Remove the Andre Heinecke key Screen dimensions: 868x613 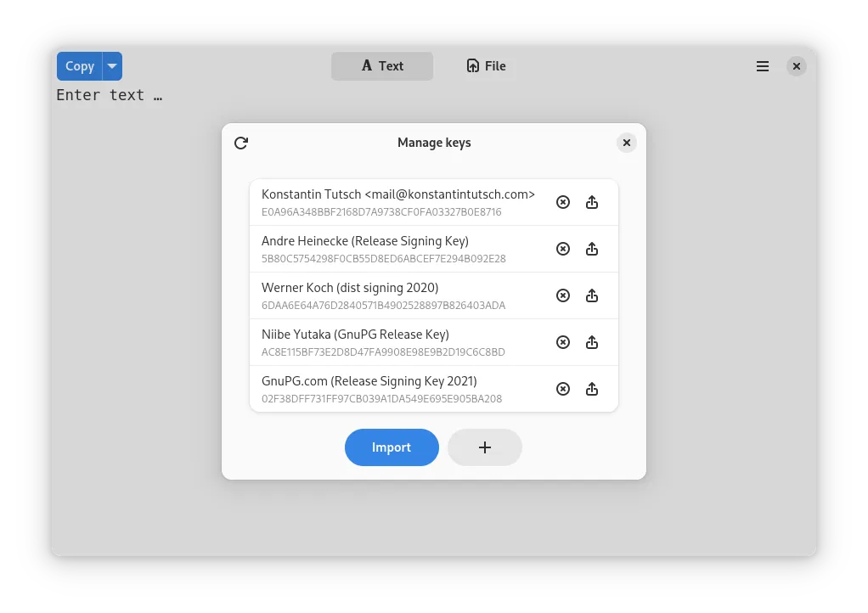(562, 249)
